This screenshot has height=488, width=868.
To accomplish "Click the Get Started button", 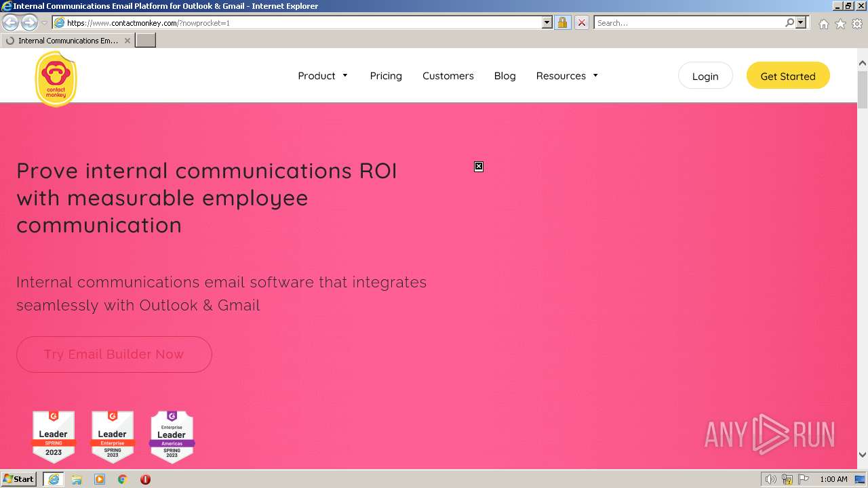I will tap(788, 76).
